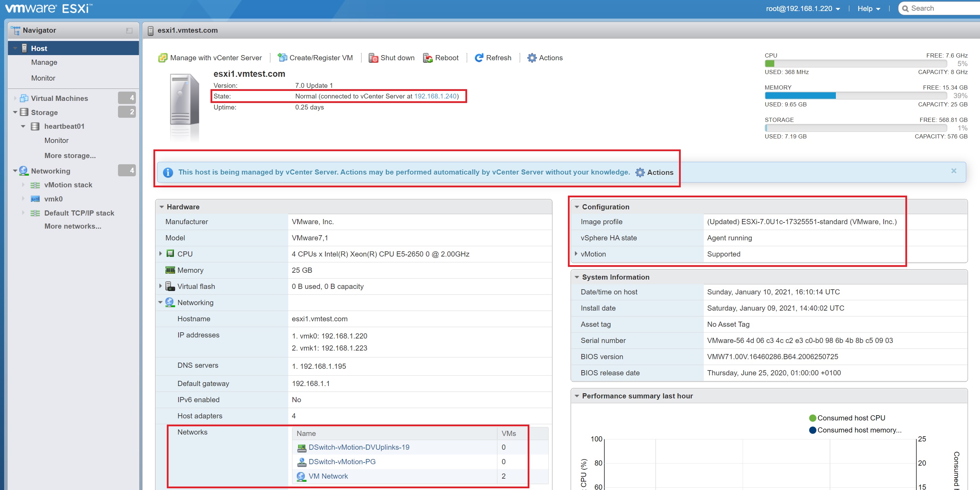The width and height of the screenshot is (980, 490).
Task: Click the Reboot host icon
Action: click(x=428, y=58)
